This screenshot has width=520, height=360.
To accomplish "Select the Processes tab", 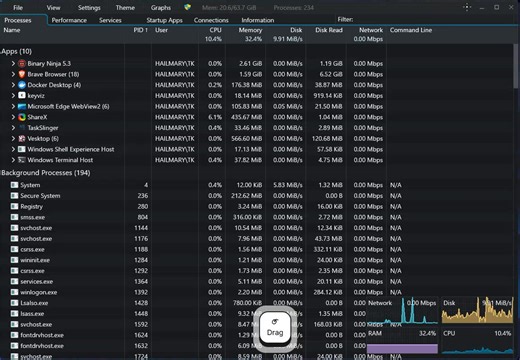I will (18, 20).
